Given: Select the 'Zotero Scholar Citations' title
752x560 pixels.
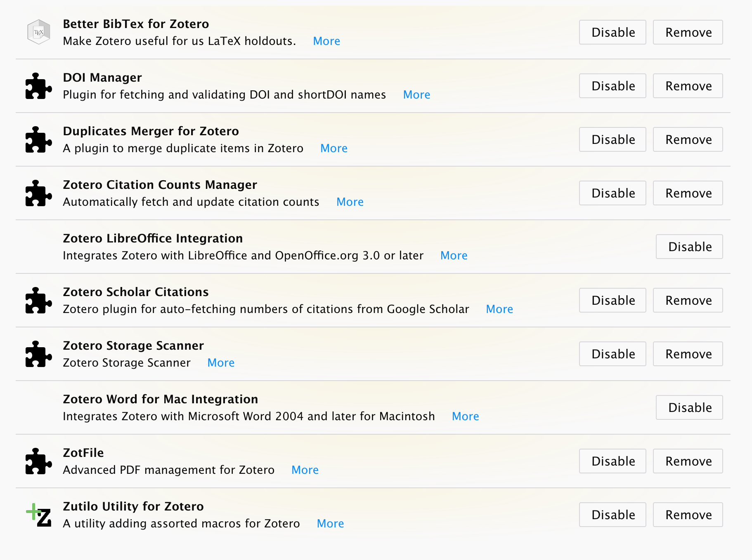Looking at the screenshot, I should coord(136,292).
